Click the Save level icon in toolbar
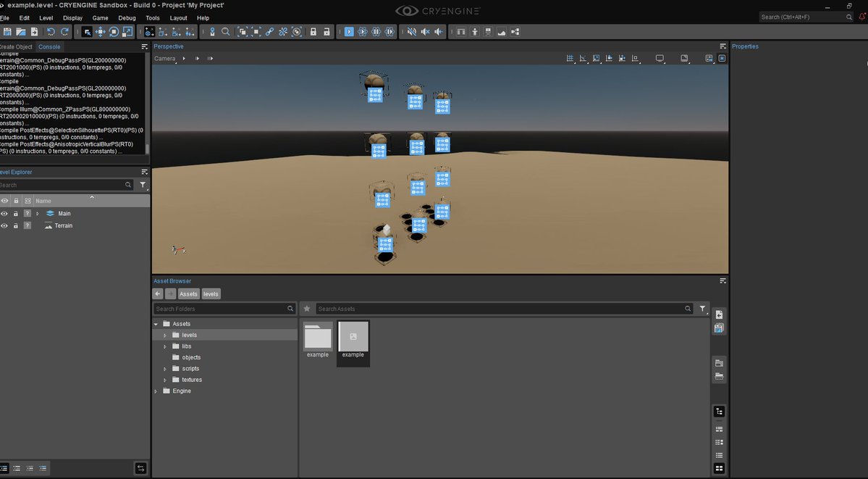868x479 pixels. (7, 32)
